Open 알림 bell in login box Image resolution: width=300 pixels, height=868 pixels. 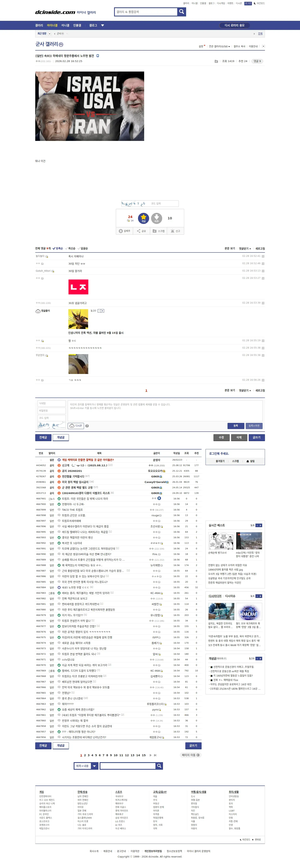(x=250, y=461)
